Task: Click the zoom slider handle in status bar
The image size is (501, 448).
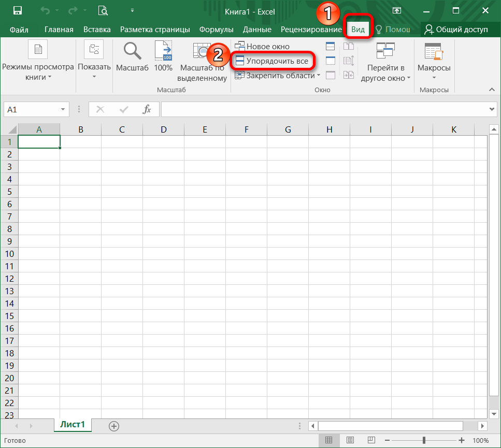Action: (424, 440)
